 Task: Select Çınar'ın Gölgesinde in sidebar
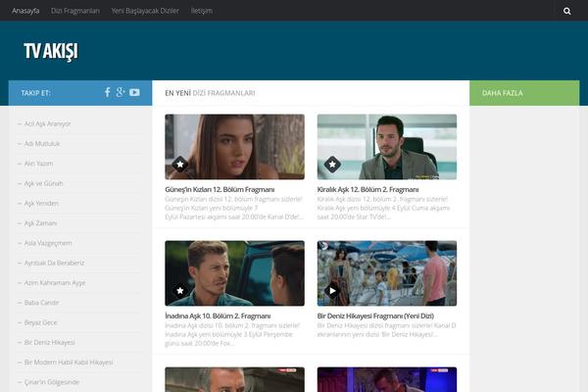(x=52, y=382)
